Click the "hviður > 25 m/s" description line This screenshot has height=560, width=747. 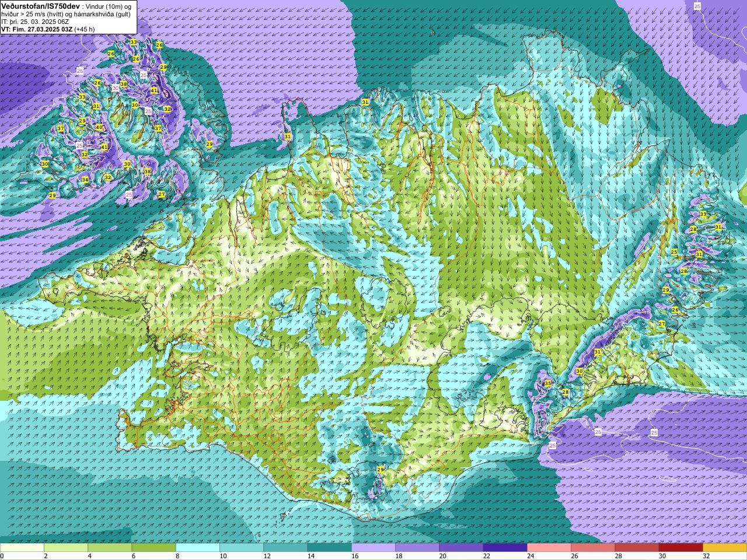pyautogui.click(x=66, y=13)
